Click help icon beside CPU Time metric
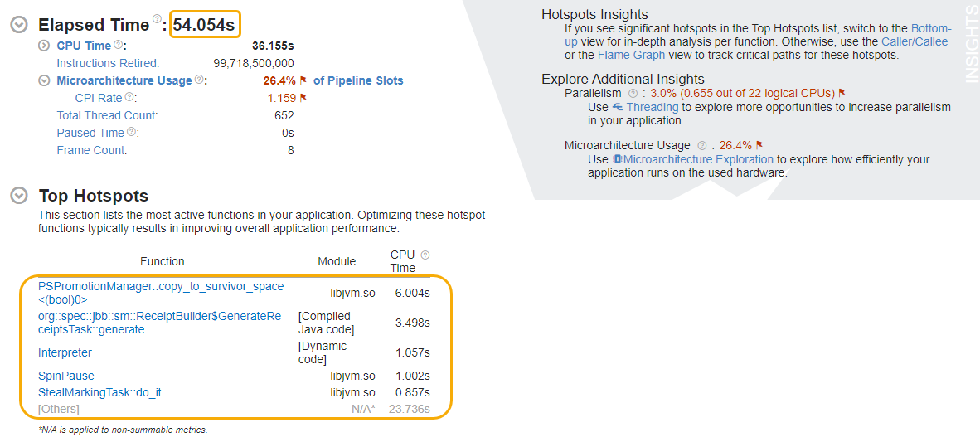Viewport: 980px width, 442px height. coord(118,45)
